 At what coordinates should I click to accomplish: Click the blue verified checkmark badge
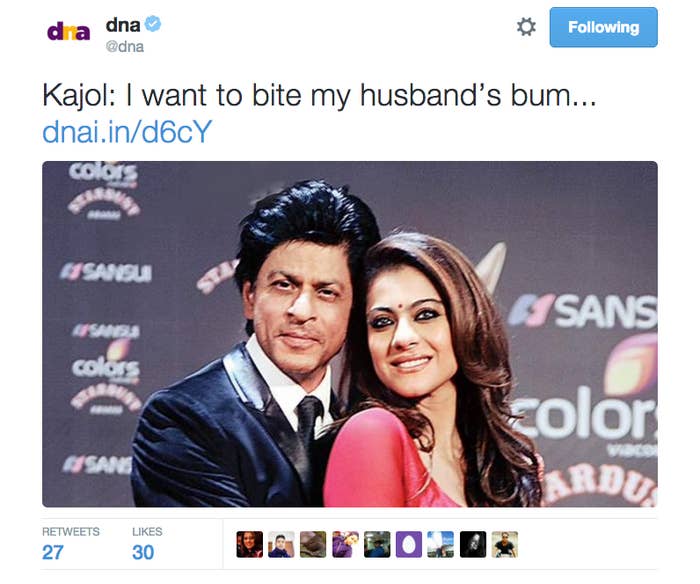(153, 24)
